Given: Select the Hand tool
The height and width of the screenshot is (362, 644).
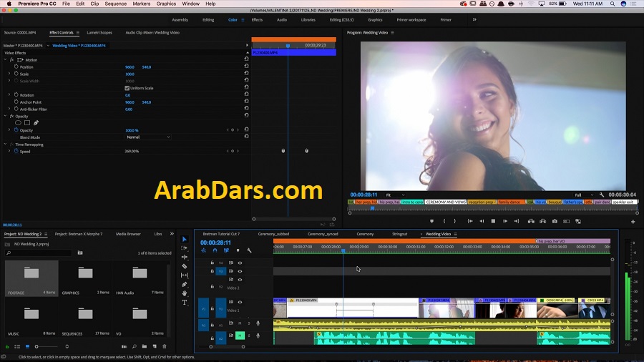Looking at the screenshot, I should tap(185, 293).
